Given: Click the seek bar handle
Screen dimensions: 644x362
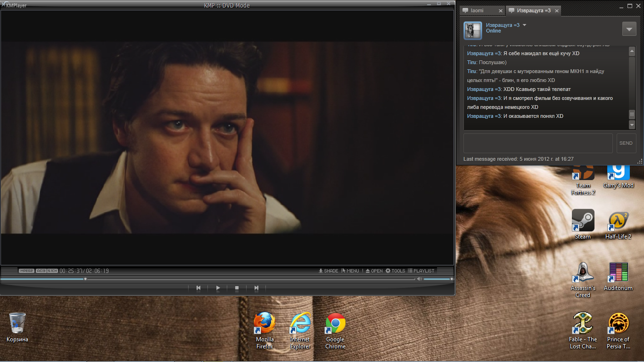Looking at the screenshot, I should tap(85, 279).
